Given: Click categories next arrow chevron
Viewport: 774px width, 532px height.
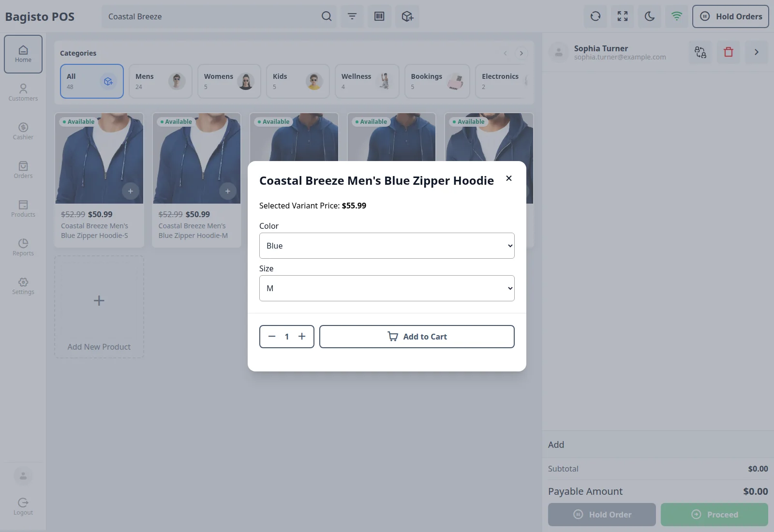Looking at the screenshot, I should 521,53.
